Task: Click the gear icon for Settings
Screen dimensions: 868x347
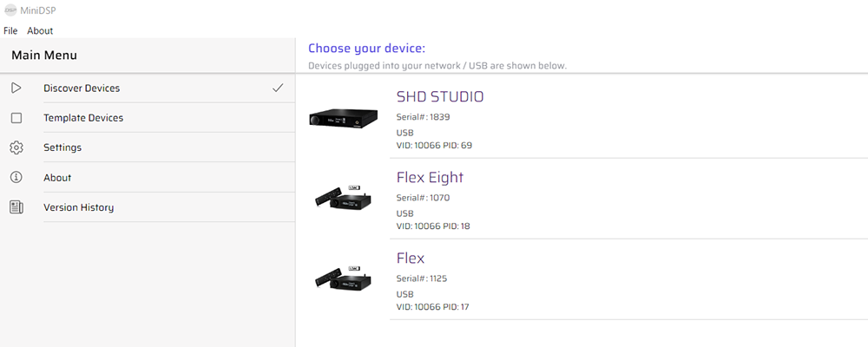Action: click(16, 147)
